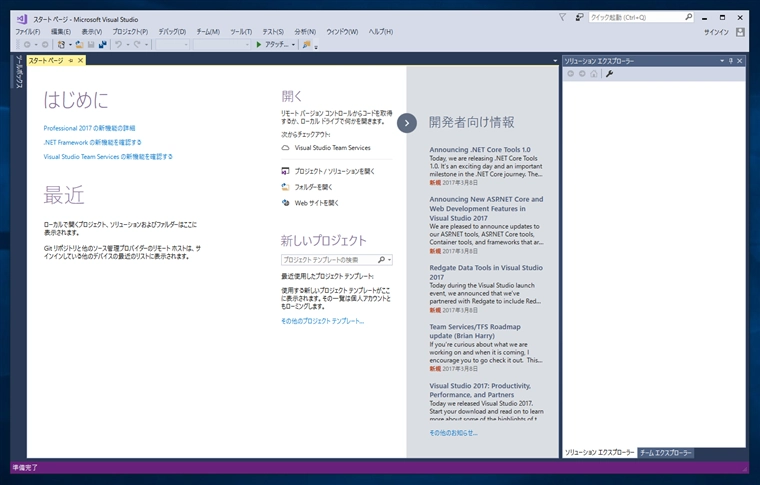The image size is (760, 485).
Task: Open Announcing .NET Core Tools 1.0 article
Action: tap(480, 150)
